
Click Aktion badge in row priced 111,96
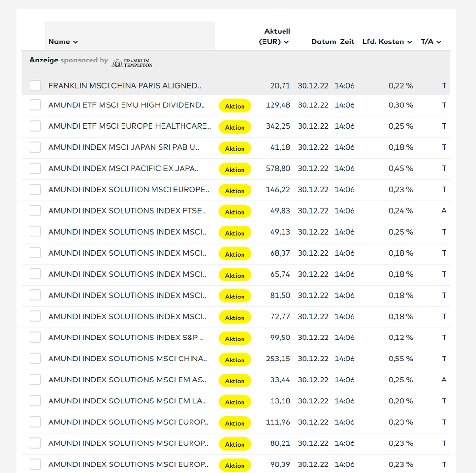(235, 423)
